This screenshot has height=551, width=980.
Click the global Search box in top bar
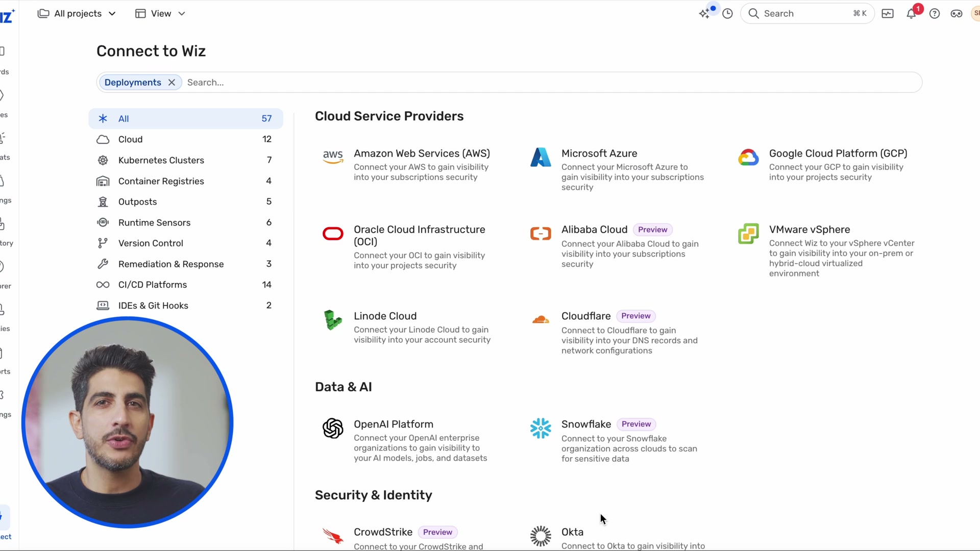807,14
